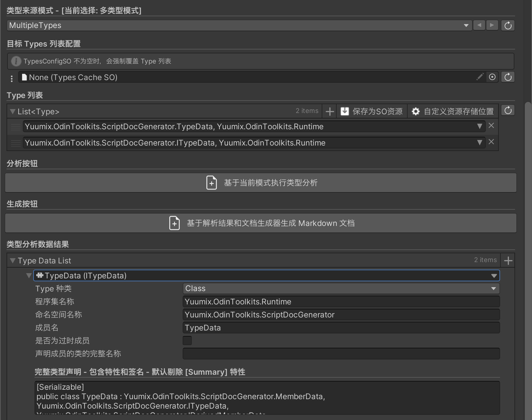Collapse the Type Data List foldout
532x420 pixels.
(13, 260)
